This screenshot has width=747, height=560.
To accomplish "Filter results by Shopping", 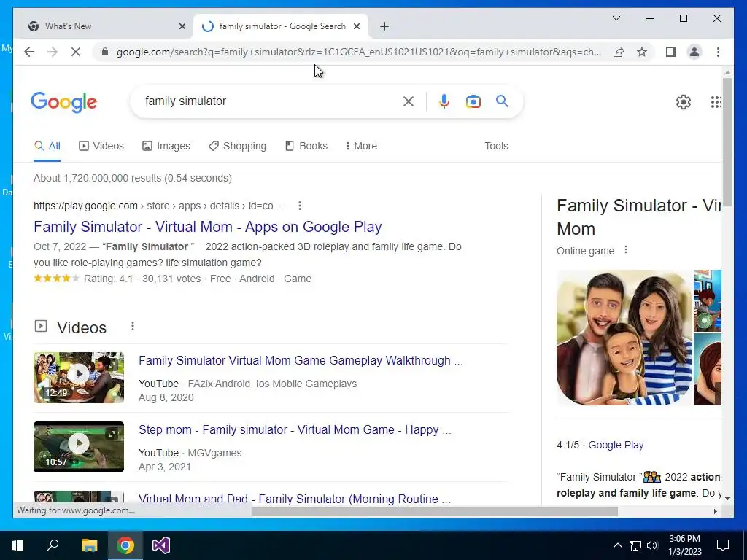I will (237, 146).
